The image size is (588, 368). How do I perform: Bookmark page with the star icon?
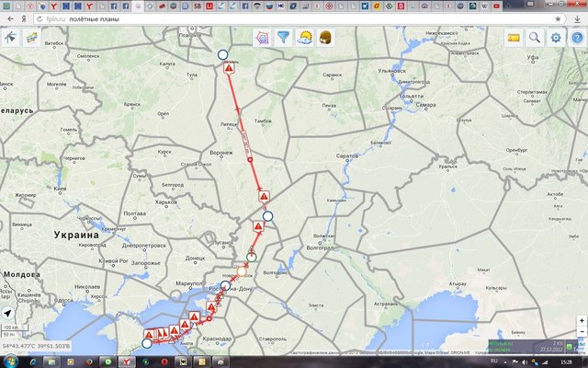click(x=558, y=18)
